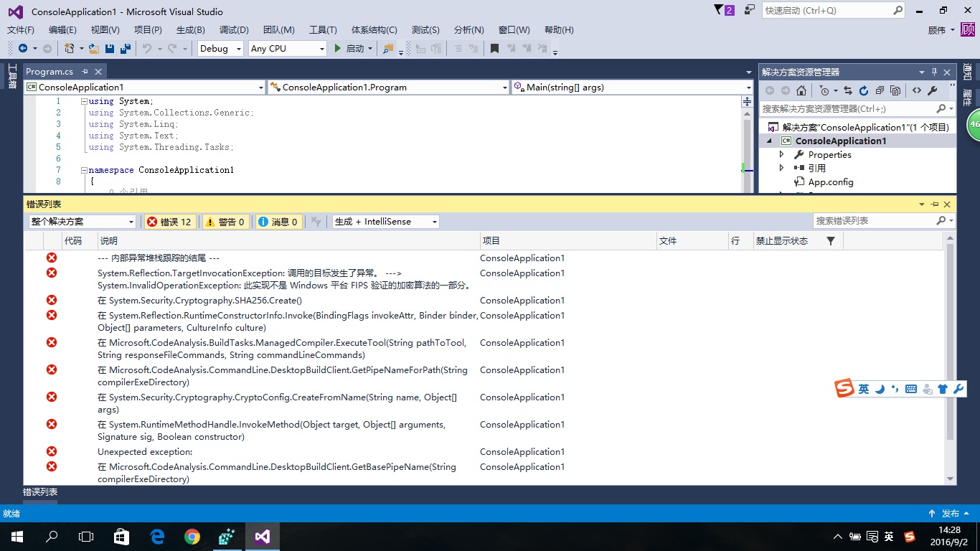The width and height of the screenshot is (980, 551).
Task: Open the 文件(F) menu
Action: point(21,29)
